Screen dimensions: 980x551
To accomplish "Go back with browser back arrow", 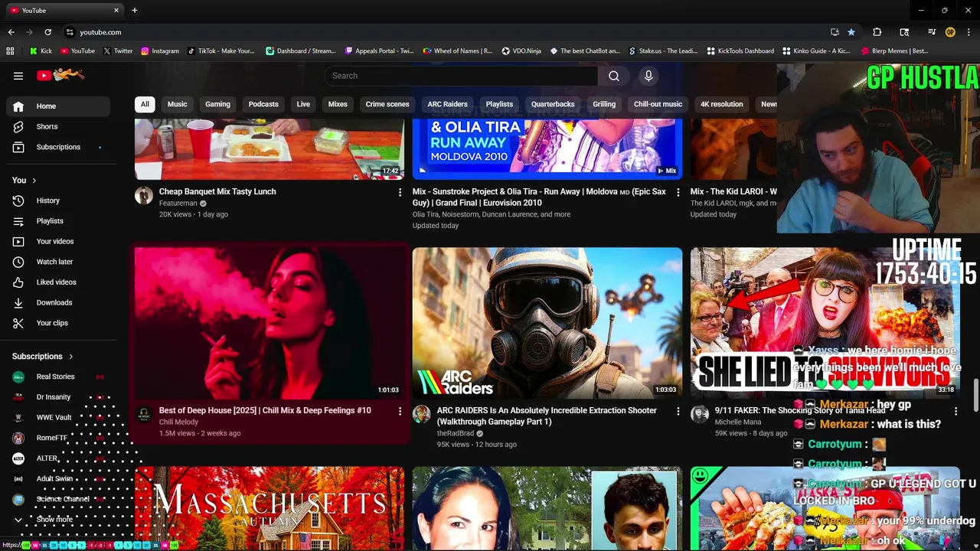I will pos(11,32).
